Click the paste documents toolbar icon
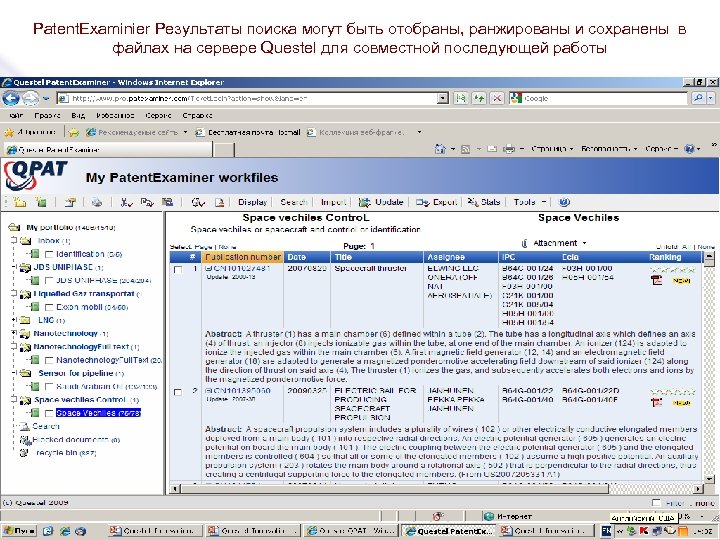This screenshot has height=540, width=720. pyautogui.click(x=168, y=202)
